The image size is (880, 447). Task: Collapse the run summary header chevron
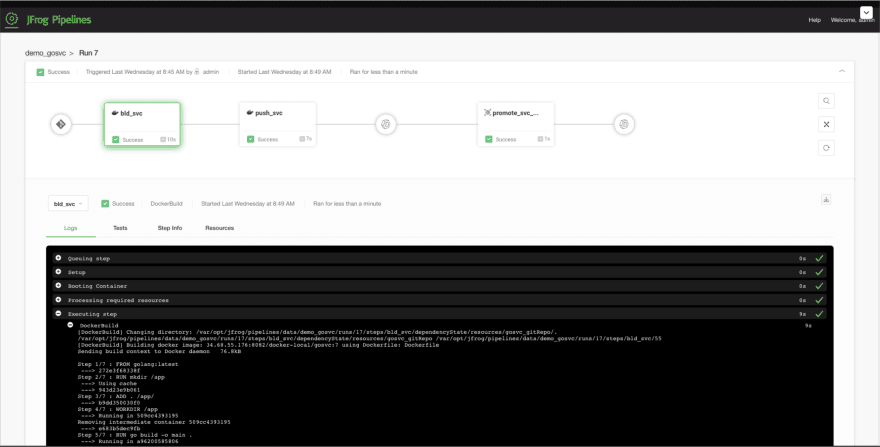pyautogui.click(x=842, y=71)
